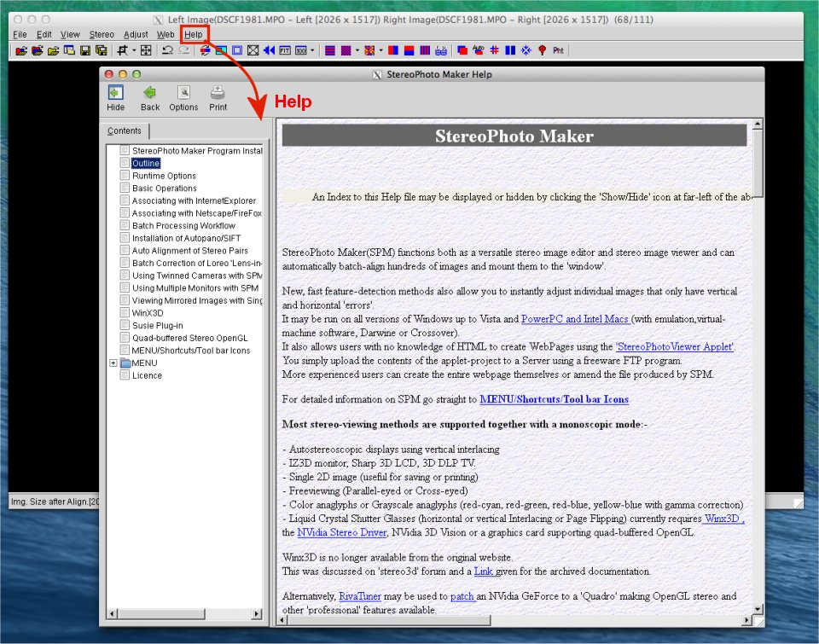Click the double blue left-arrows icon
Viewport: 819px width, 644px height.
(x=269, y=50)
